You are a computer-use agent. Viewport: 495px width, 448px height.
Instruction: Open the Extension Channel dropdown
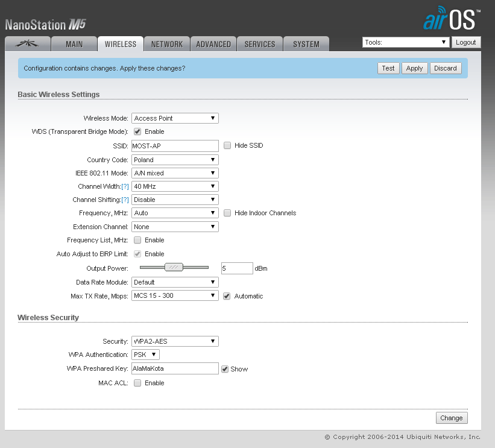pyautogui.click(x=175, y=227)
